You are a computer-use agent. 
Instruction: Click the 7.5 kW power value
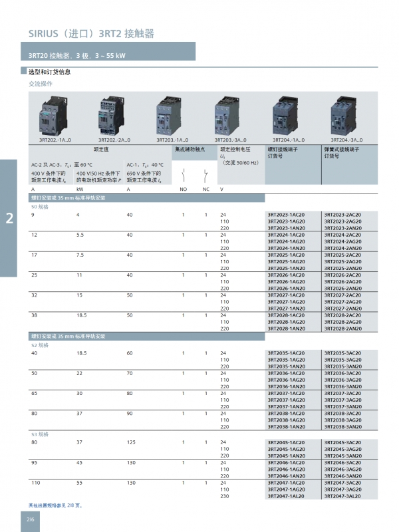click(x=80, y=255)
